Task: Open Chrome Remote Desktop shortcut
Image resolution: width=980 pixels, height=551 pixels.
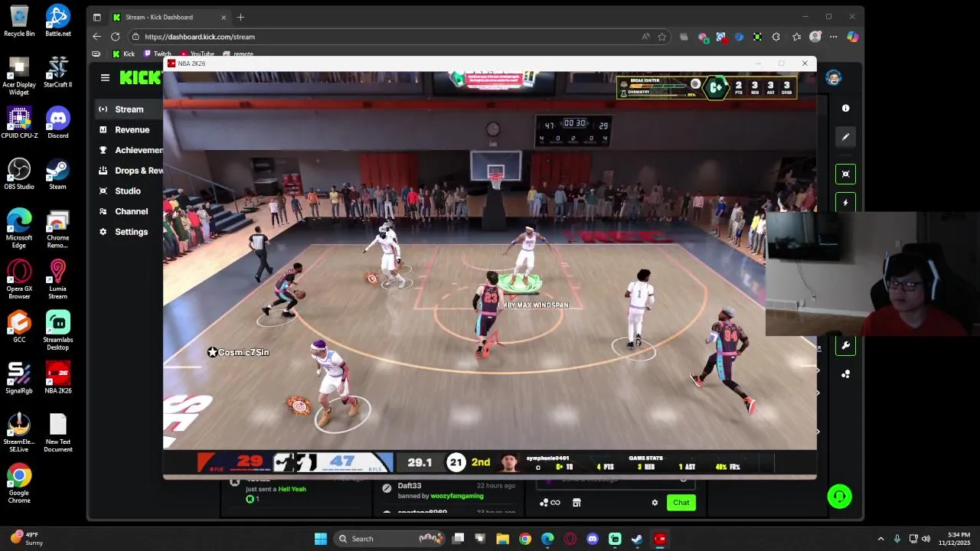Action: (x=57, y=229)
